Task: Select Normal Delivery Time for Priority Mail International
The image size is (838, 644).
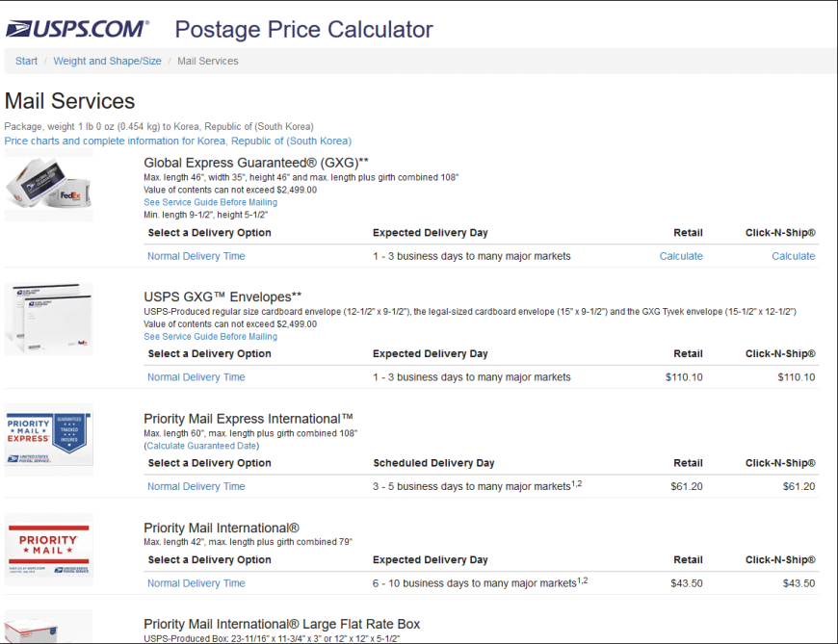Action: [196, 583]
